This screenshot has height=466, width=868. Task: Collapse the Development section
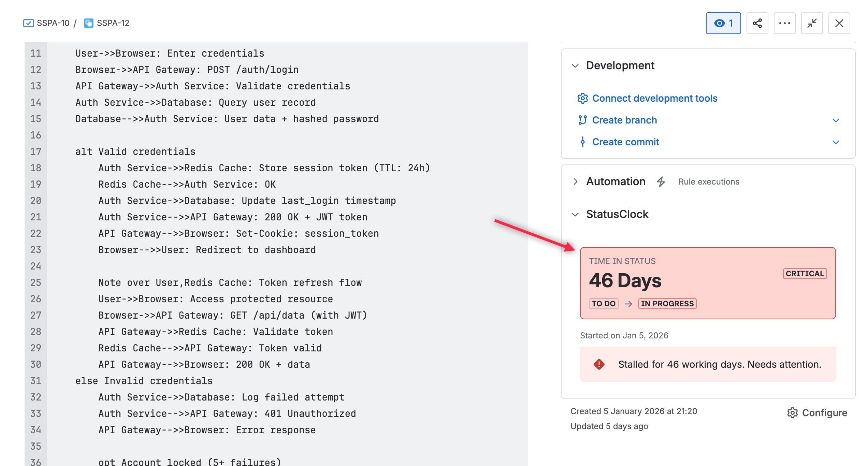point(575,65)
